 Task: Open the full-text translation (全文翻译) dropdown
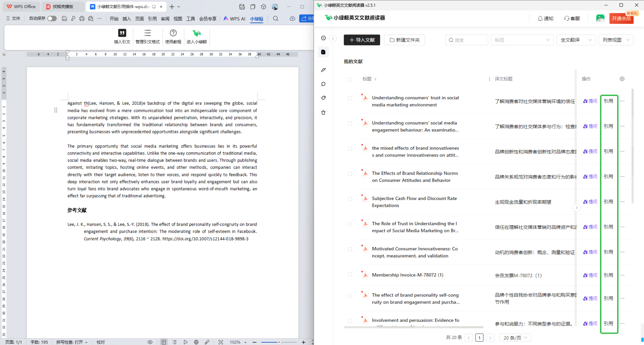(576, 40)
